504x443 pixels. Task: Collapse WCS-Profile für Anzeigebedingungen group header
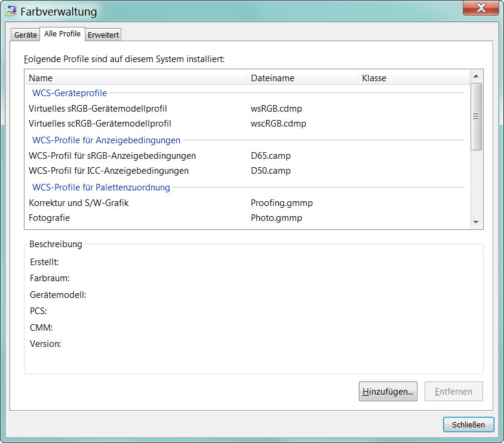pos(106,140)
